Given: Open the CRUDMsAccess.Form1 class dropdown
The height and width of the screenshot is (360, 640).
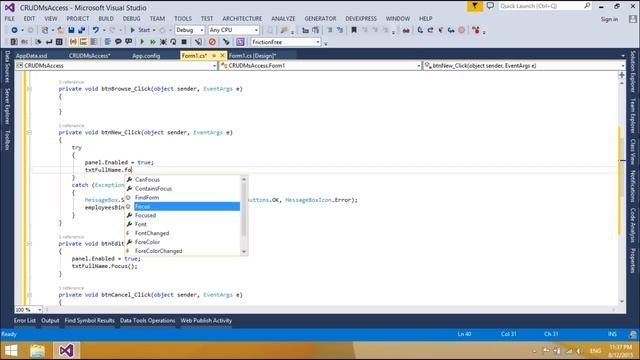Looking at the screenshot, I should pyautogui.click(x=320, y=65).
